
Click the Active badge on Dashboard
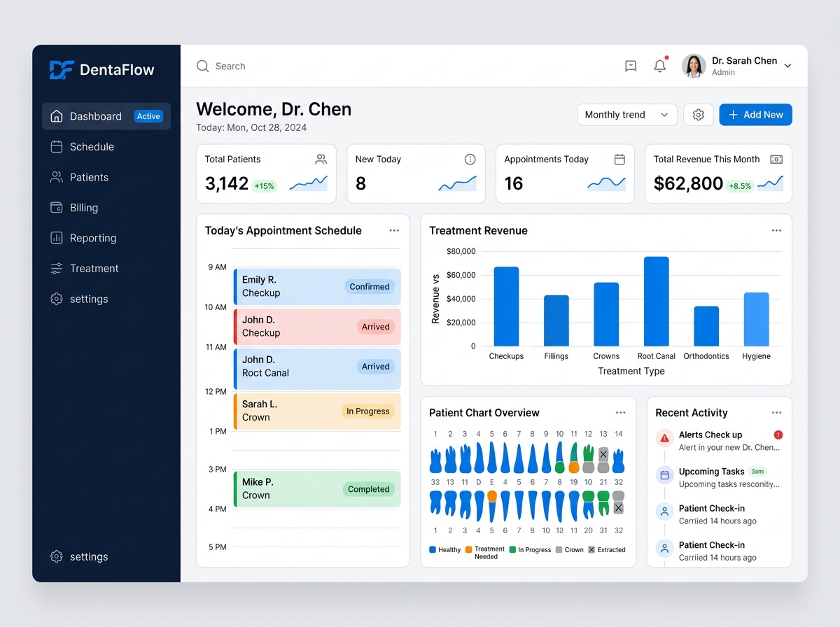tap(148, 116)
